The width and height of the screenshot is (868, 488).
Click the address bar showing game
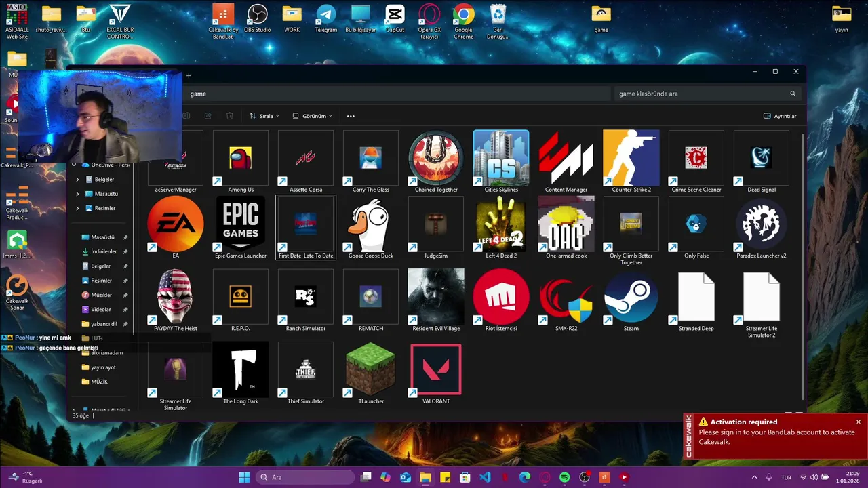tap(397, 94)
